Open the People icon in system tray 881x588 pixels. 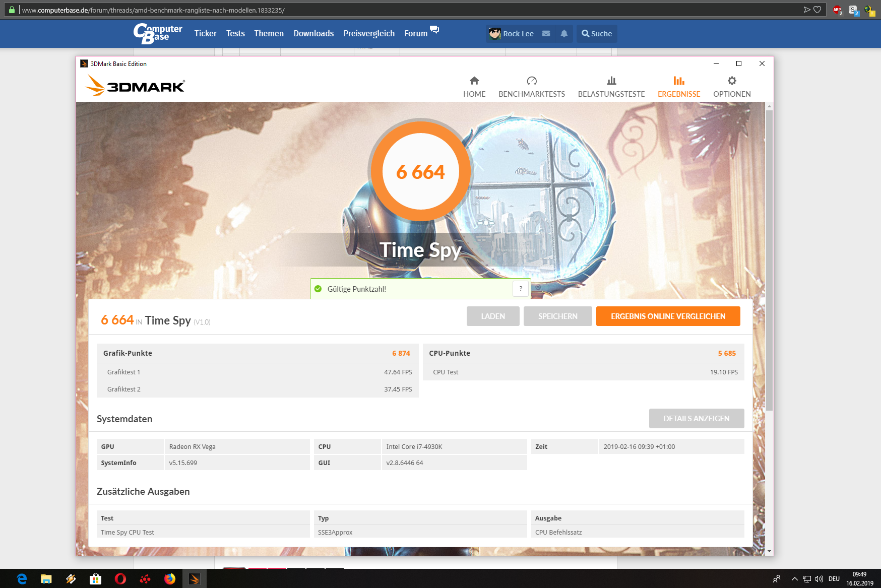[777, 579]
